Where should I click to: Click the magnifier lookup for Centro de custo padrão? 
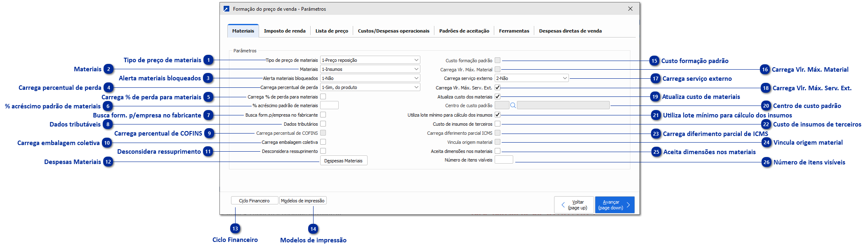click(513, 106)
